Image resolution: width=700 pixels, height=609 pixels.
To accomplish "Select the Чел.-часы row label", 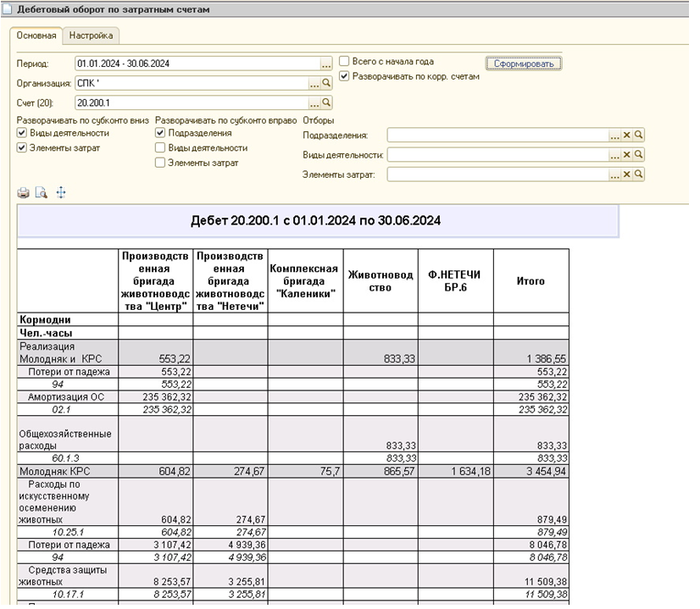I will (x=46, y=333).
